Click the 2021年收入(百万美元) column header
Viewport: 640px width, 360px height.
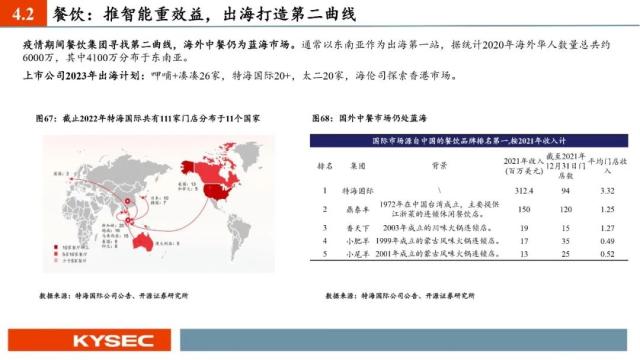pyautogui.click(x=524, y=166)
